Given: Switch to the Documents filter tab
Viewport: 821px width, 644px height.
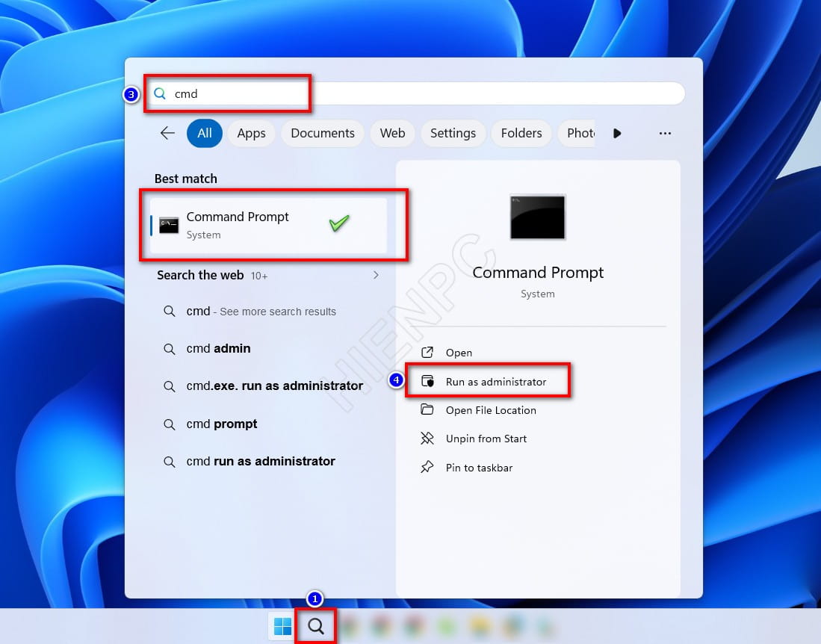Looking at the screenshot, I should 323,133.
